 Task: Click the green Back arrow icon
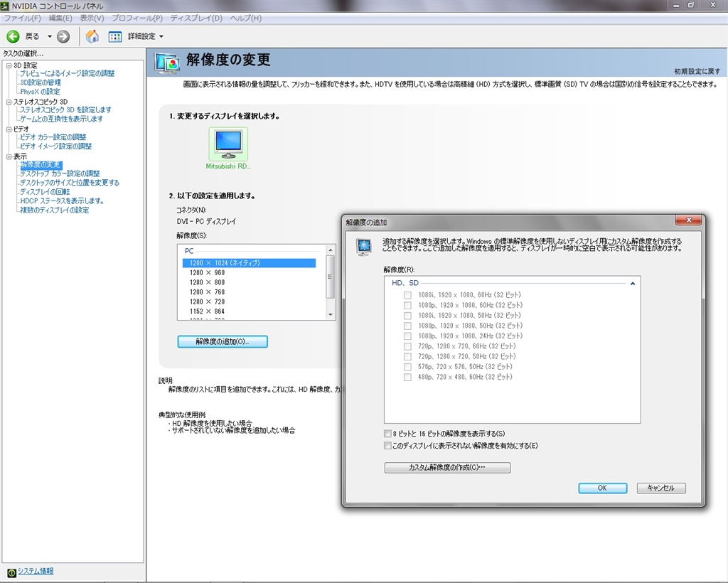click(13, 36)
